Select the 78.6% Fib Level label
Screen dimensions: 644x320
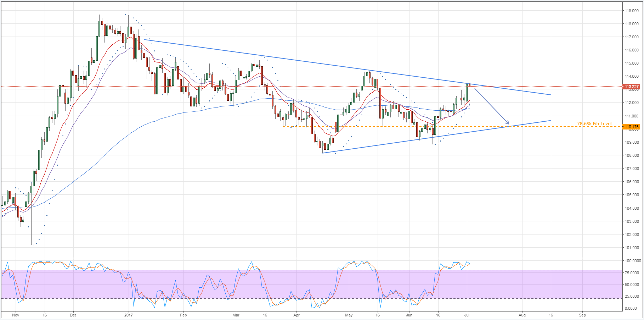[594, 124]
